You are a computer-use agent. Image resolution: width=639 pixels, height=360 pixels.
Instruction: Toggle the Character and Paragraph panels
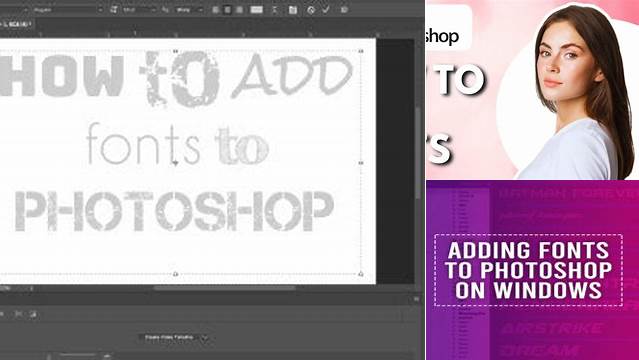coord(293,10)
